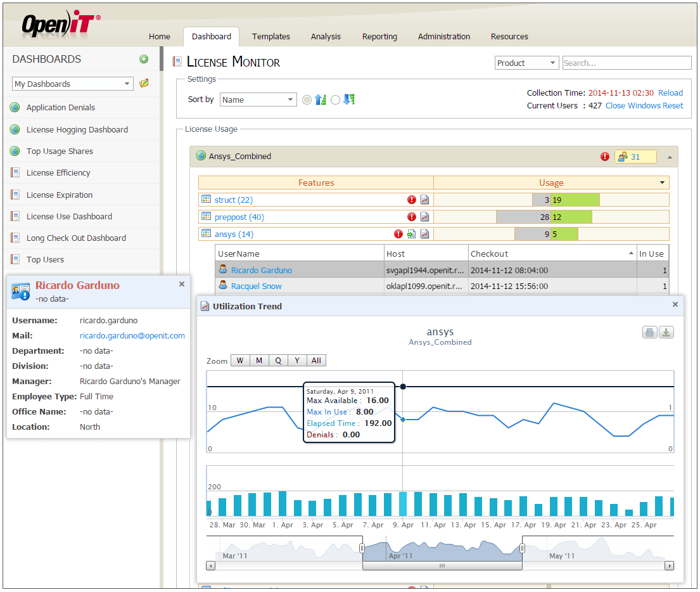
Task: Open the Templates tab
Action: pyautogui.click(x=270, y=36)
